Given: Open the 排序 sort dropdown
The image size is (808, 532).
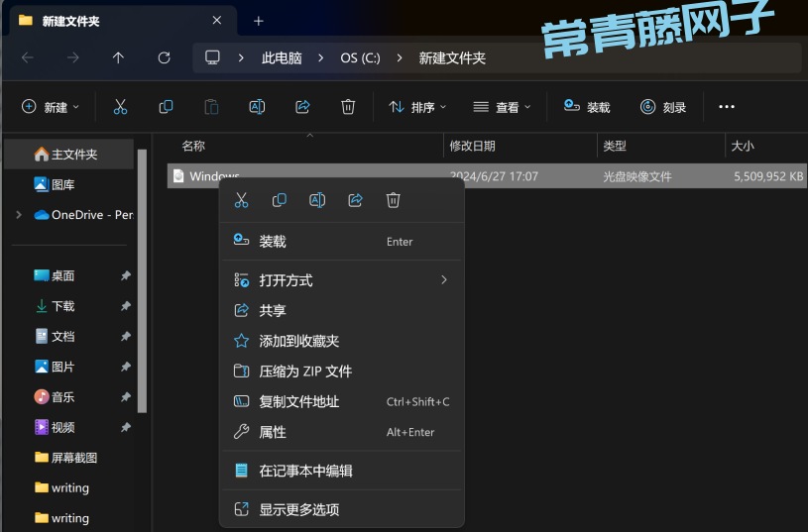Looking at the screenshot, I should (x=417, y=107).
